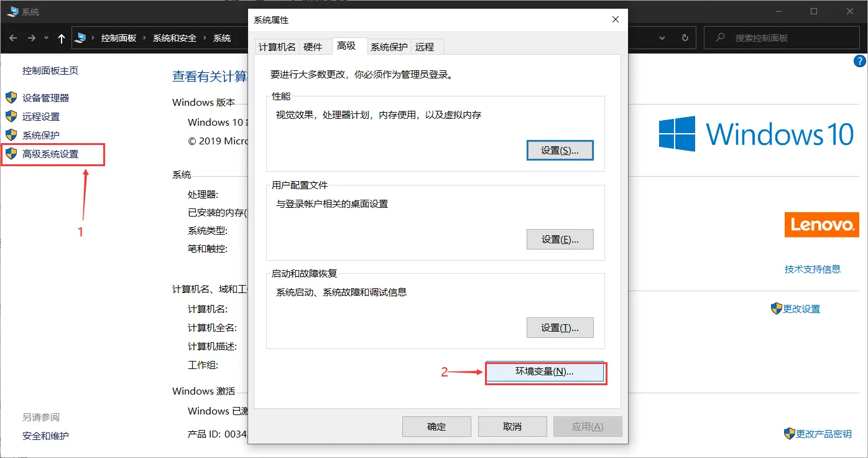Expand the address bar history dropdown
868x458 pixels.
coord(663,38)
